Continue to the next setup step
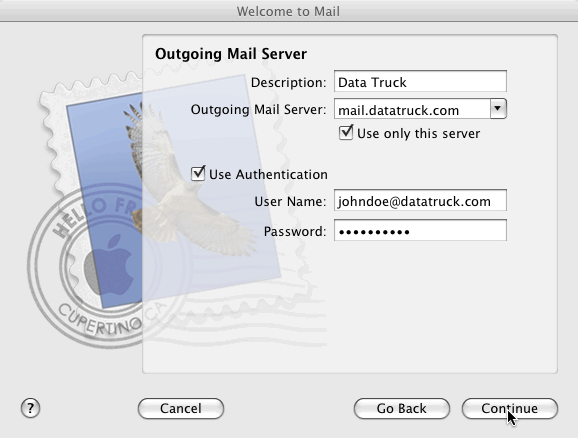 [509, 409]
